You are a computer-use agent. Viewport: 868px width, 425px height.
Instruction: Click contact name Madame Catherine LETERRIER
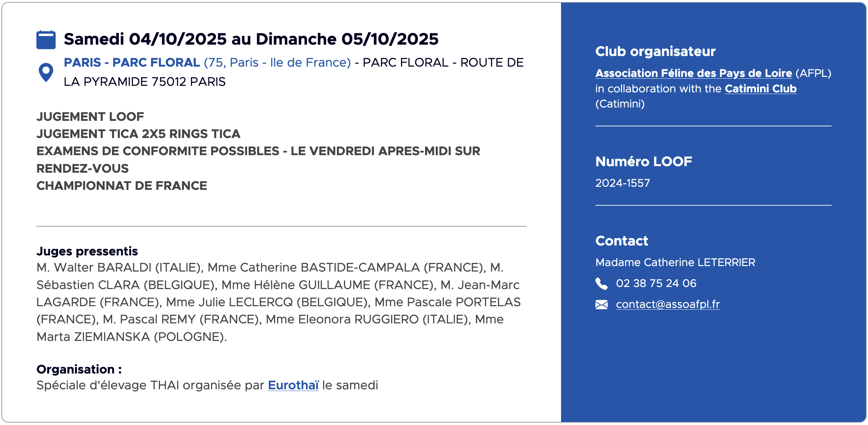pos(675,262)
